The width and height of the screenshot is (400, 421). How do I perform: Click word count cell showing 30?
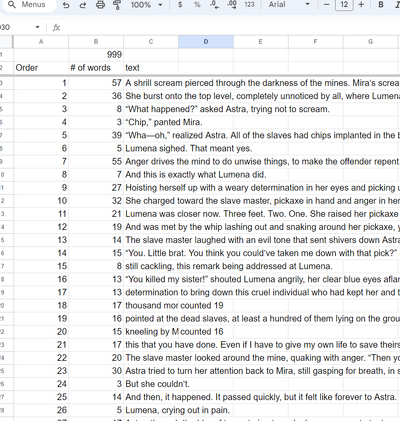(96, 371)
